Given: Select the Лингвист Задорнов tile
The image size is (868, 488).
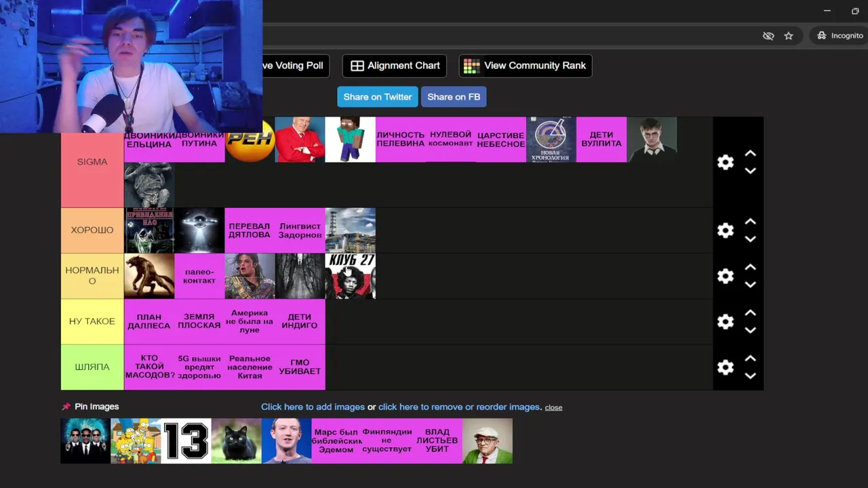Looking at the screenshot, I should point(300,230).
